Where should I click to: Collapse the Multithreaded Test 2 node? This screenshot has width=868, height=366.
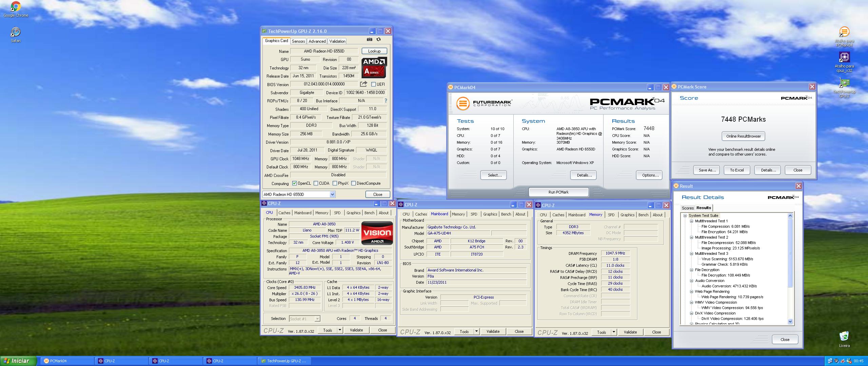click(x=691, y=237)
